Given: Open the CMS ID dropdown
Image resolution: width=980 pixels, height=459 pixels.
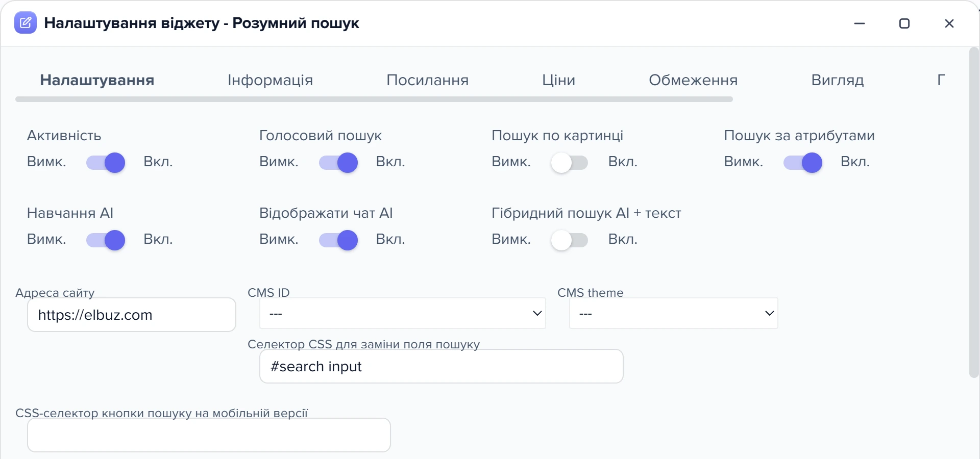Looking at the screenshot, I should click(x=403, y=313).
